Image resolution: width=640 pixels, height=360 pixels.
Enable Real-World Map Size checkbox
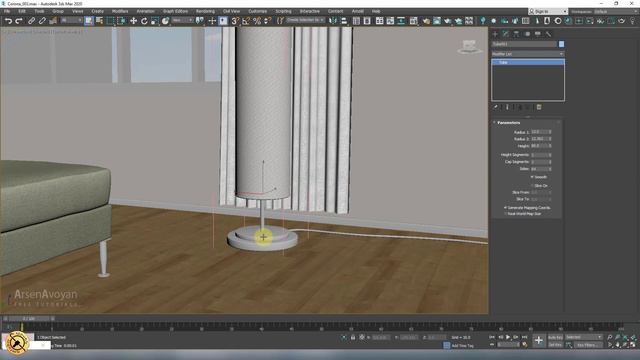[x=505, y=213]
